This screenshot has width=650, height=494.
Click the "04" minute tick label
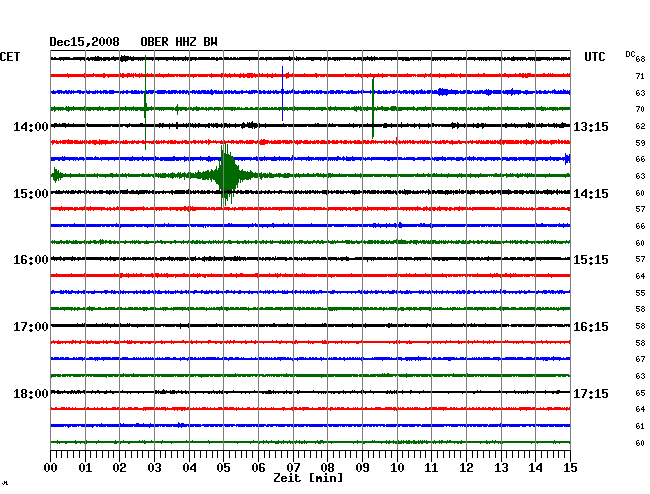(189, 468)
